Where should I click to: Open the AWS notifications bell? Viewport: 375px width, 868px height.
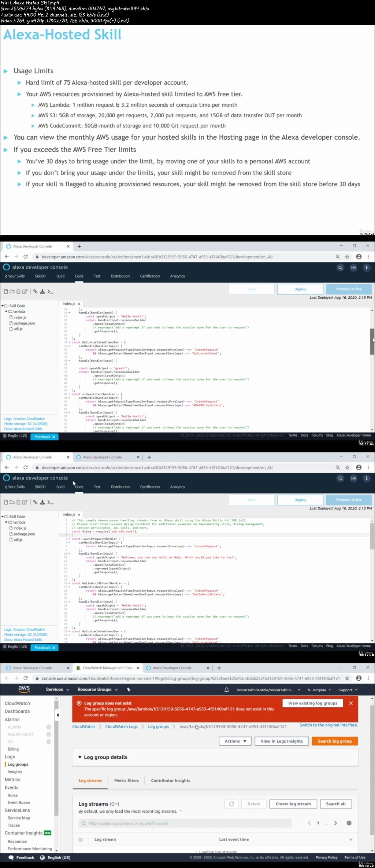point(227,690)
